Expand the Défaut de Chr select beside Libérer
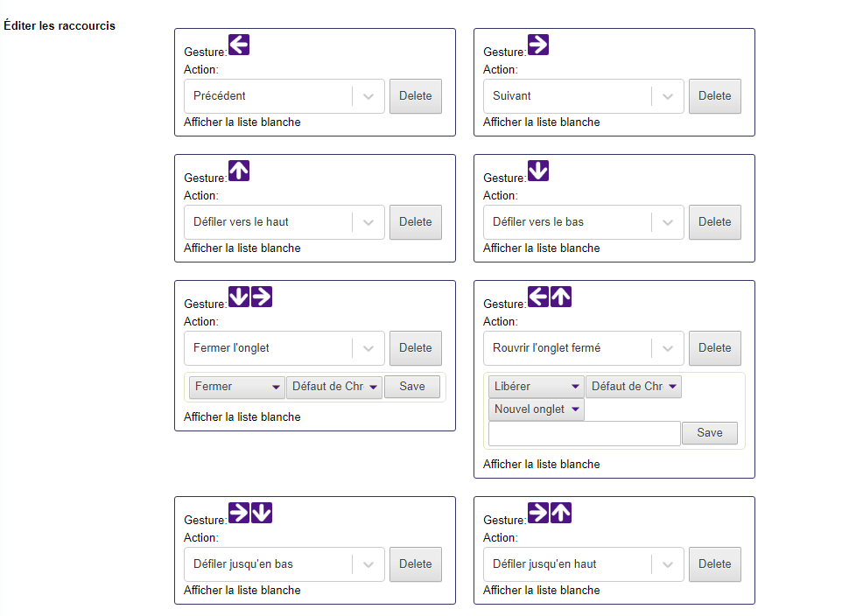856x616 pixels. coord(634,387)
